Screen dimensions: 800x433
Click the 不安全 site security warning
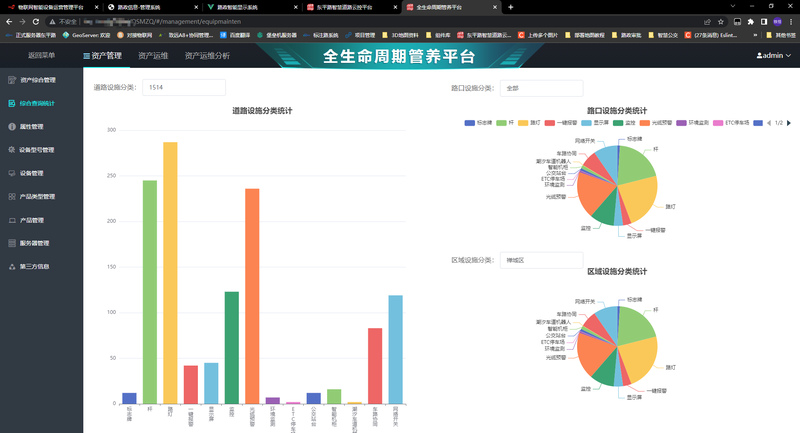pos(63,21)
